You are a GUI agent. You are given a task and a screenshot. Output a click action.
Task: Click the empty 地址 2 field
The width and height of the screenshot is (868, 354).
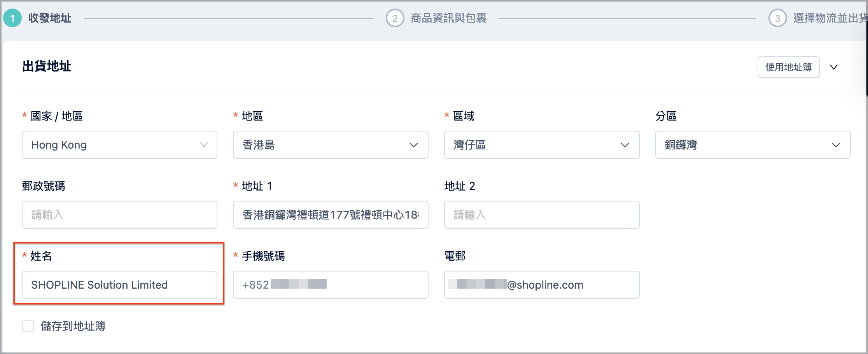(542, 215)
